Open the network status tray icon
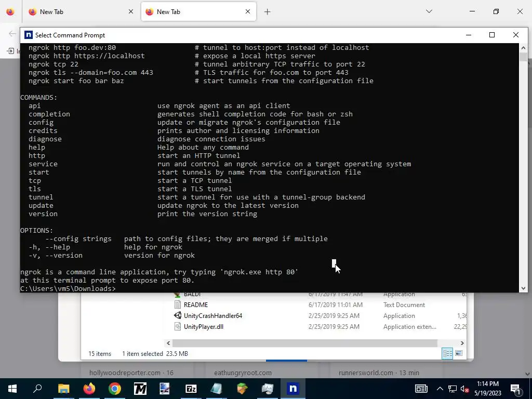 tap(453, 389)
